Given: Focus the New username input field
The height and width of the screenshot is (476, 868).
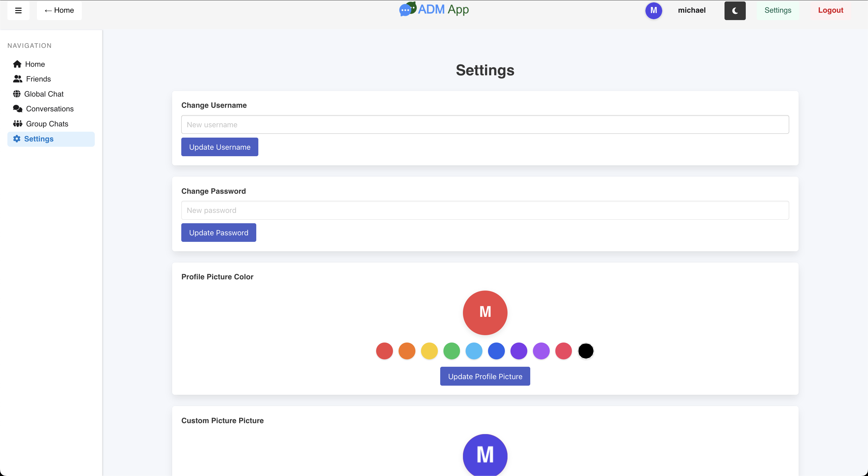Looking at the screenshot, I should (485, 124).
